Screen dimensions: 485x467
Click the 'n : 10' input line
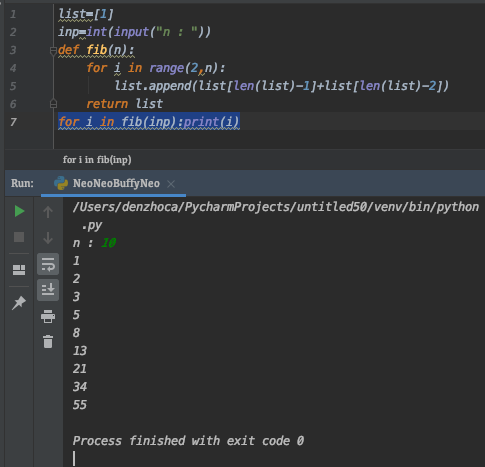coord(94,243)
